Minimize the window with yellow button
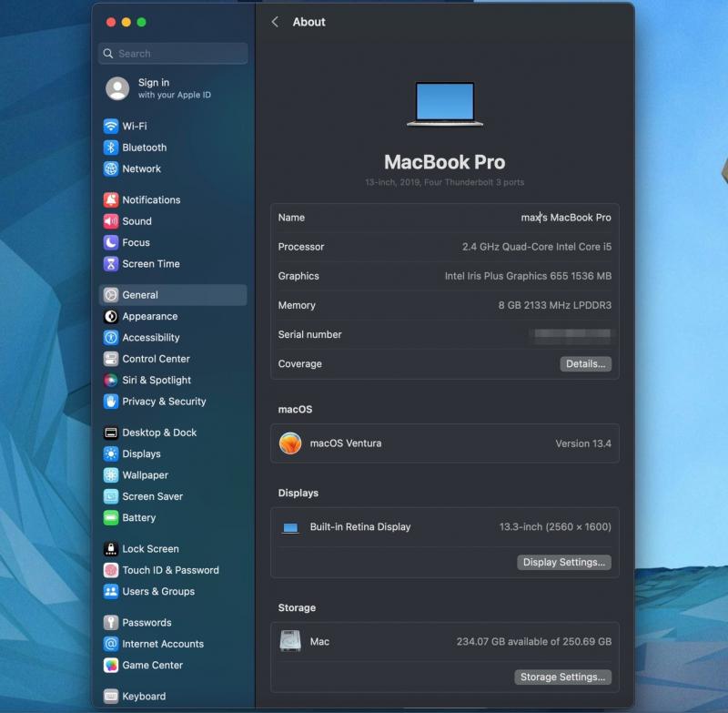 click(126, 22)
